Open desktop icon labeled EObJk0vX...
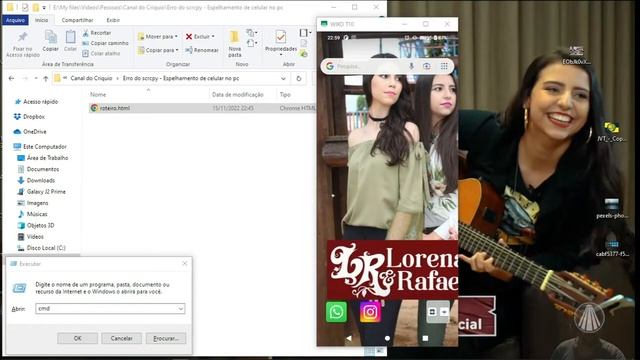This screenshot has height=360, width=640. coord(576,55)
